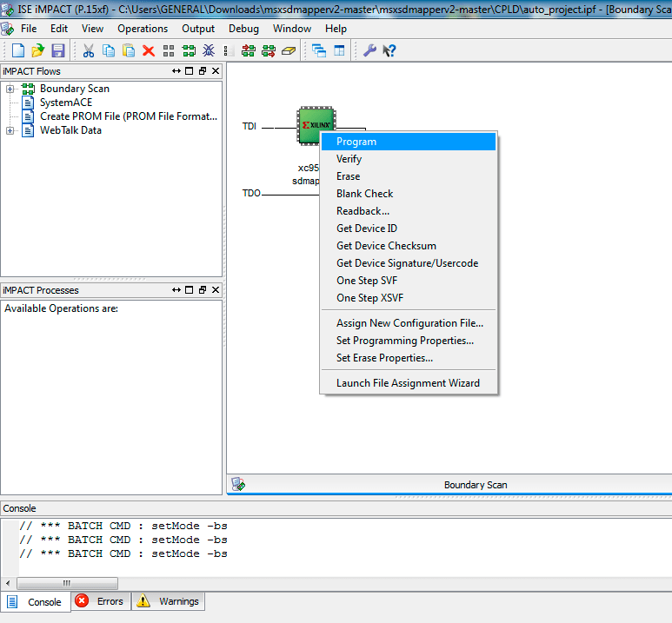Image resolution: width=672 pixels, height=623 pixels.
Task: Click the Open project folder icon
Action: (37, 51)
